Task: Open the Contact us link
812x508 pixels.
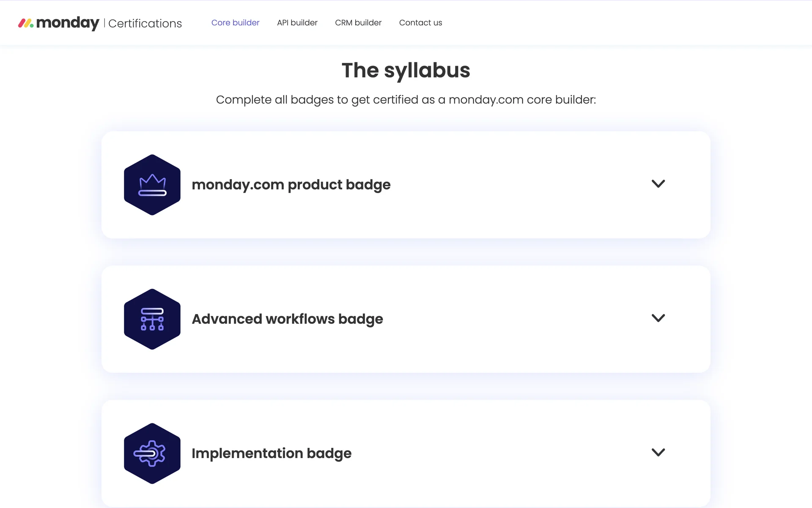Action: [420, 23]
